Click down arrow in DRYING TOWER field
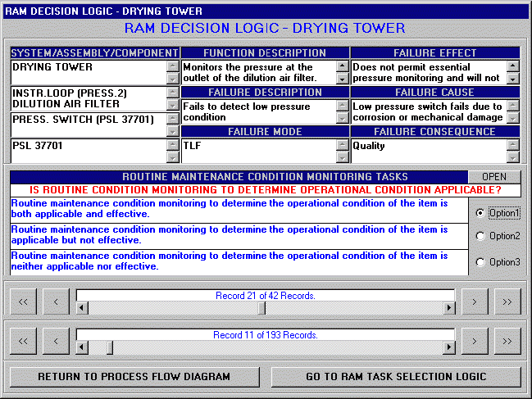The height and width of the screenshot is (399, 532). (x=173, y=79)
